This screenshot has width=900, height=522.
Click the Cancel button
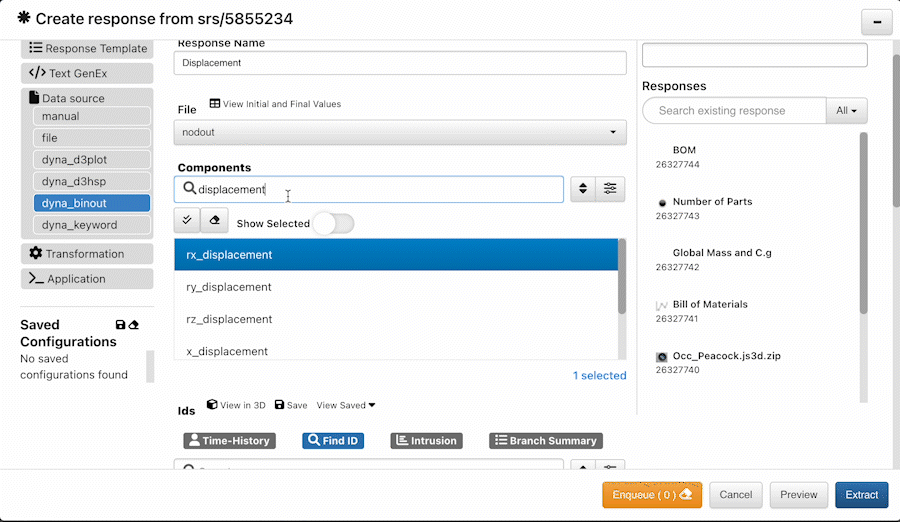736,495
